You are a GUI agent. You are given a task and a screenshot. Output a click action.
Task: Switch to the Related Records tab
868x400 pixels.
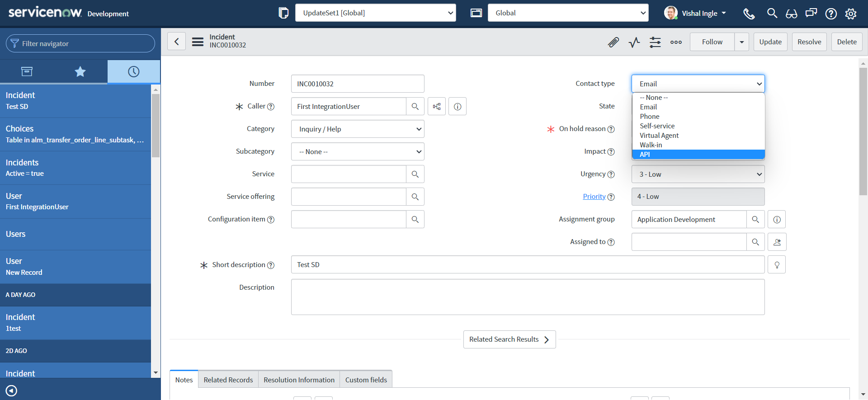228,380
